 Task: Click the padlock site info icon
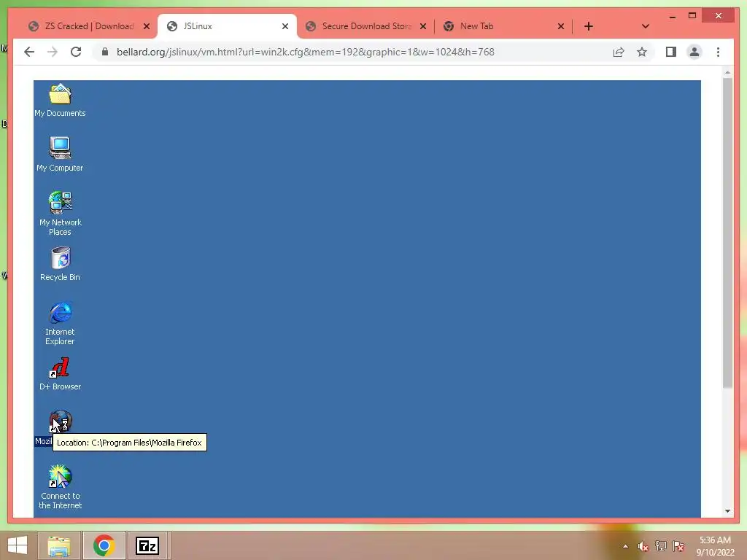click(x=105, y=52)
